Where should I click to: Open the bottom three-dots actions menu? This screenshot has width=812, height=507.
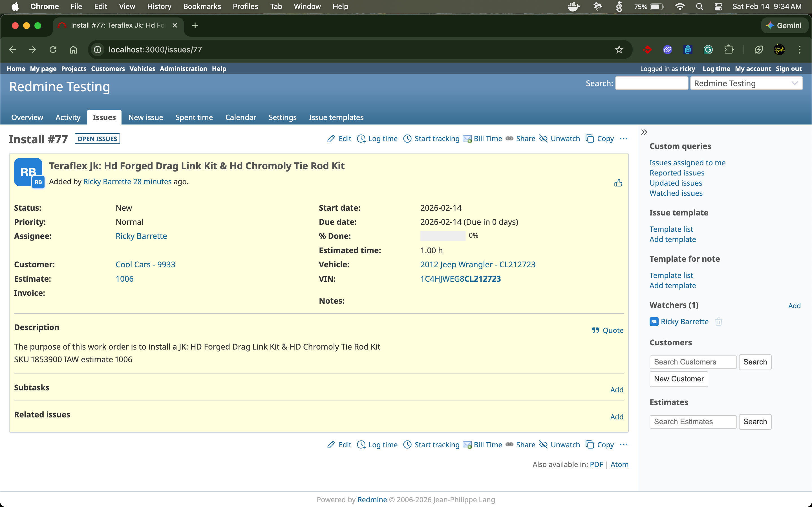[623, 445]
